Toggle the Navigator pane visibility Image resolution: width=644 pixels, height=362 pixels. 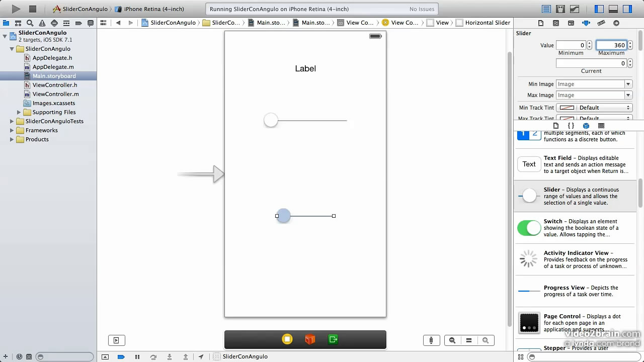(599, 9)
